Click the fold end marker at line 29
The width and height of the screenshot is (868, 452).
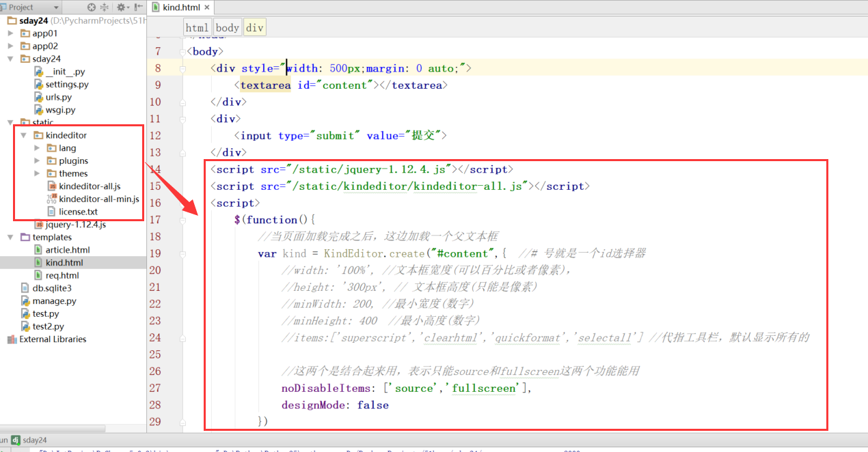(x=182, y=422)
